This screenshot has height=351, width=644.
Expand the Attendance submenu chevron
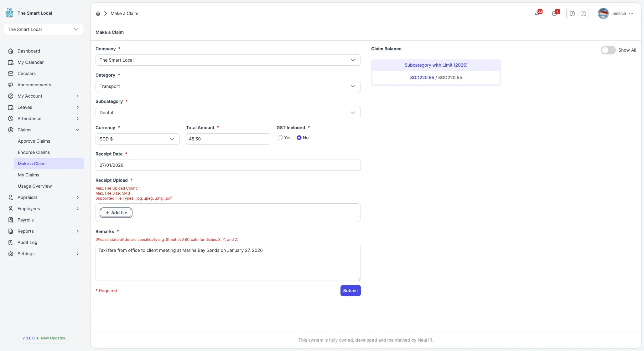coord(78,119)
